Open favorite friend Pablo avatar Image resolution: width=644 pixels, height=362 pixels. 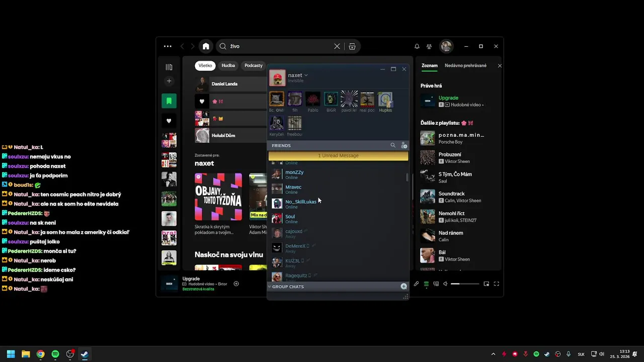coord(313,99)
